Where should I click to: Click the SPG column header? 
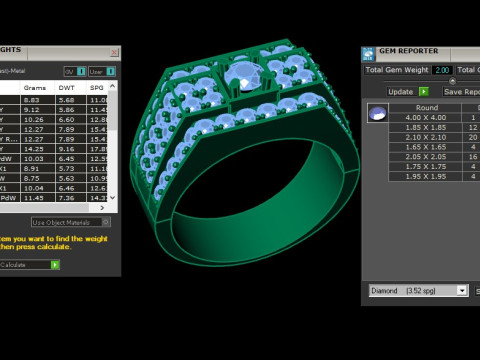pos(97,88)
